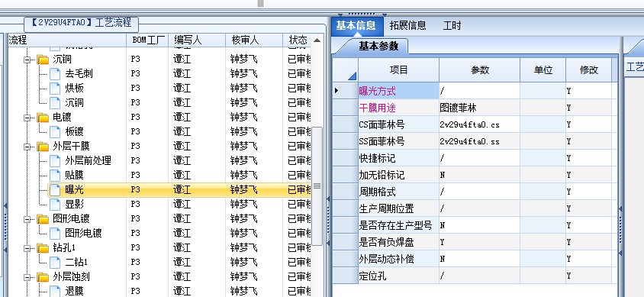Click the 外层动态补偿 row label
The height and width of the screenshot is (297, 644).
pos(386,260)
